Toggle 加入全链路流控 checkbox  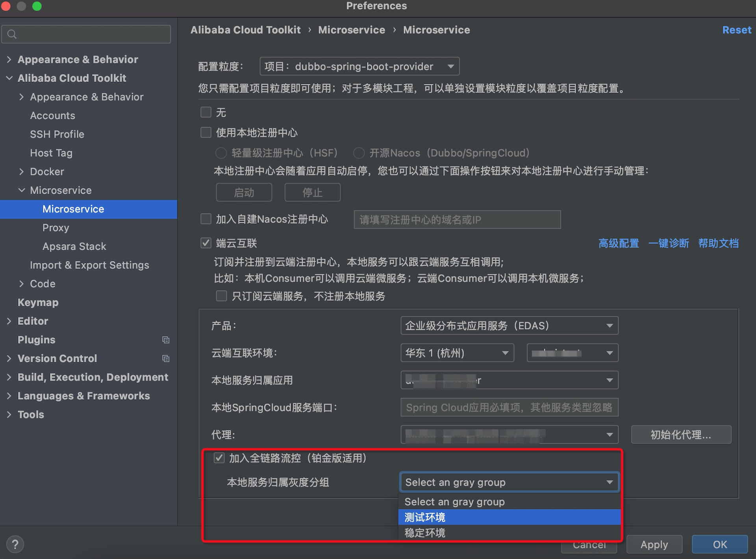(219, 458)
